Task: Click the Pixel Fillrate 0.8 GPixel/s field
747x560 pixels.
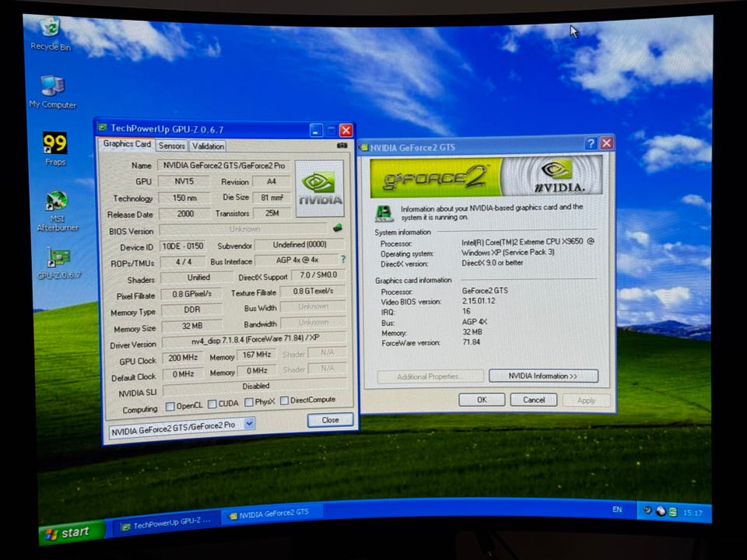Action: click(x=191, y=294)
